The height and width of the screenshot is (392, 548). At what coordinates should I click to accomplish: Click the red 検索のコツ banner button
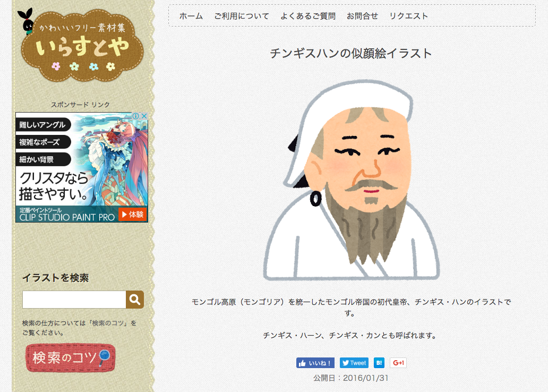click(70, 357)
